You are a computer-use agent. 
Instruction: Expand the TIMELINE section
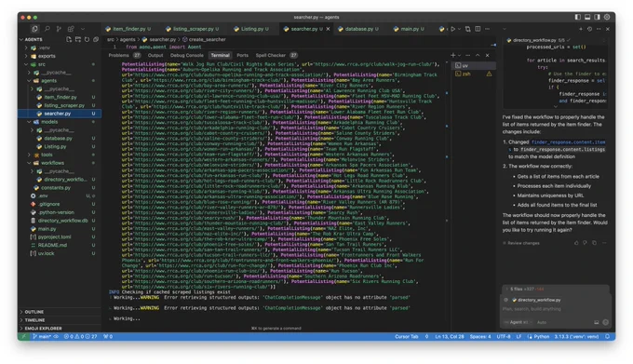click(34, 320)
